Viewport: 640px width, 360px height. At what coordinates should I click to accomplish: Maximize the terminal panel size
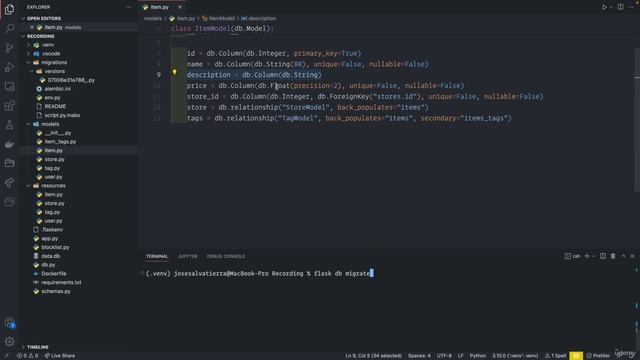coord(623,256)
